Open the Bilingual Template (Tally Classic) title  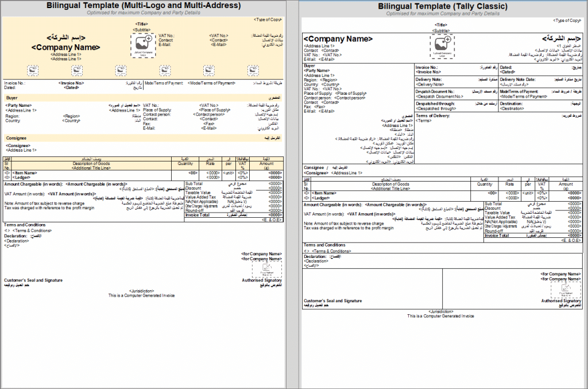443,6
